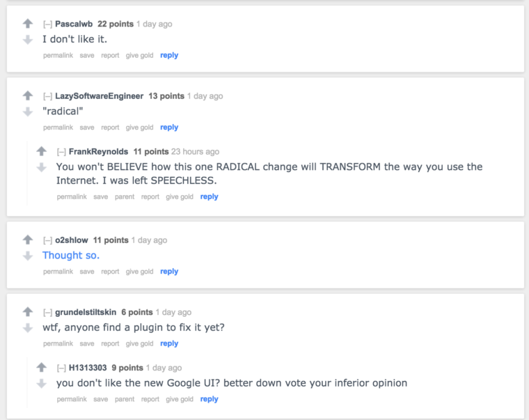
Task: Downvote Pascalwb's "I don't like it" comment
Action: pyautogui.click(x=28, y=40)
